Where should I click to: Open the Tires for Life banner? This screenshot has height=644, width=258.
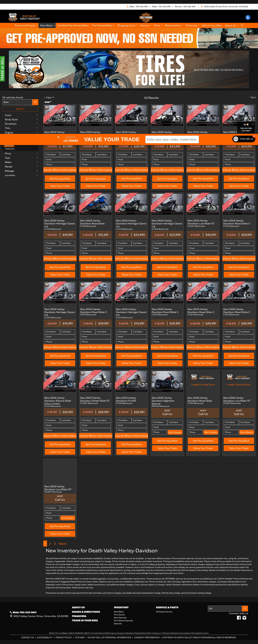coord(129,70)
